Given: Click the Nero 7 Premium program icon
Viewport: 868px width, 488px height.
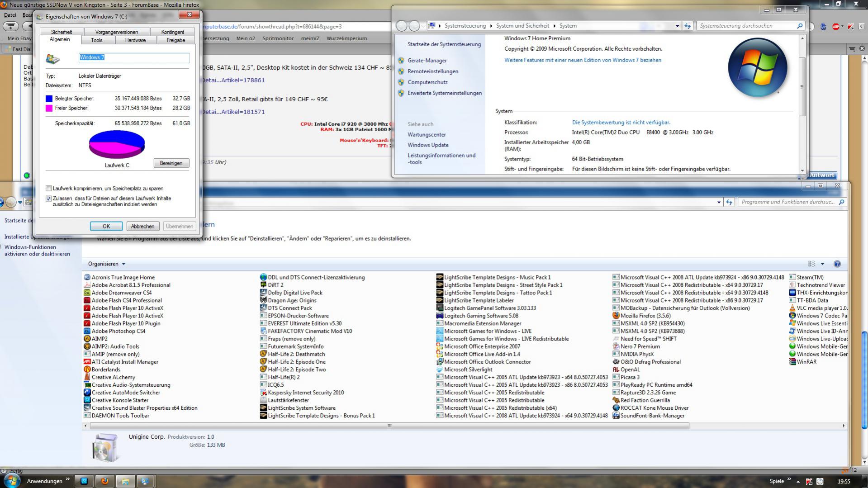Looking at the screenshot, I should (x=616, y=346).
